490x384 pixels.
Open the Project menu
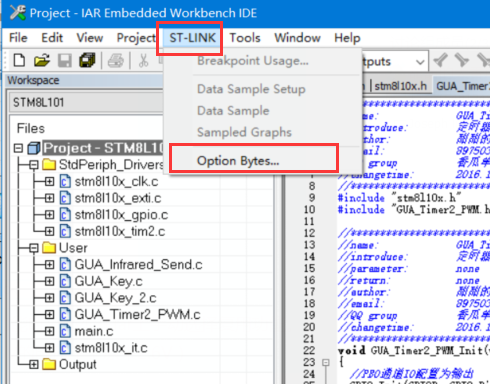(x=136, y=38)
